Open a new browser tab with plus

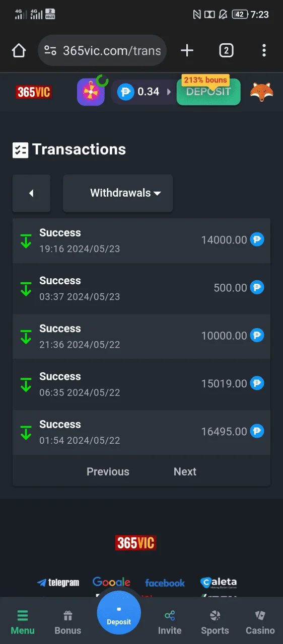click(187, 50)
